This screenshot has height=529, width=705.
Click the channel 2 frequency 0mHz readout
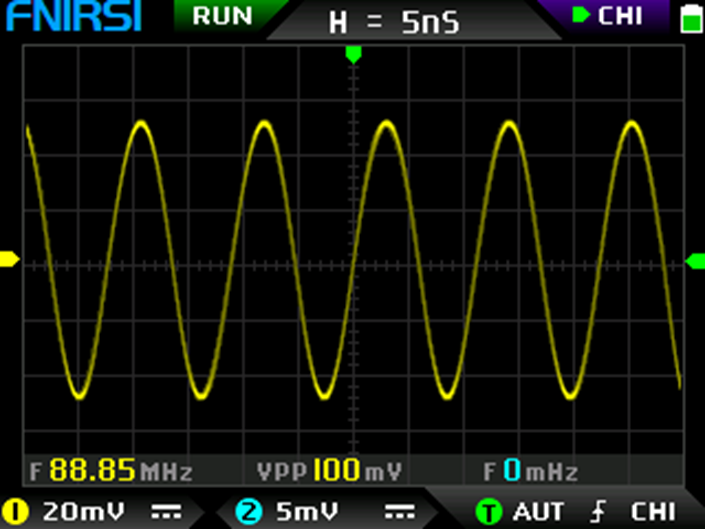530,471
